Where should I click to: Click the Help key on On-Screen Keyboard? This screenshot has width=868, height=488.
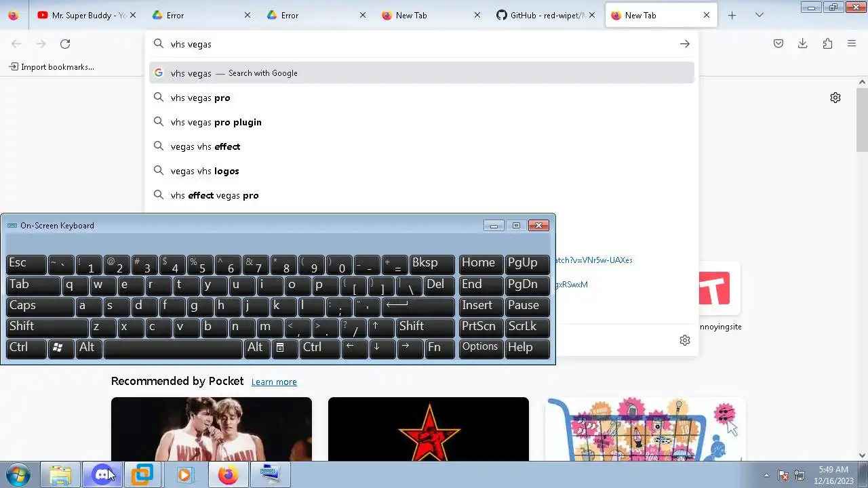tap(528, 348)
